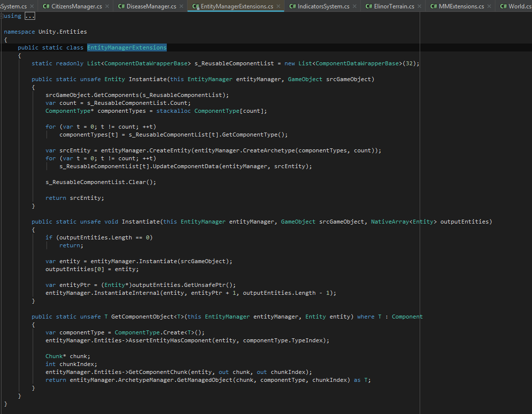Close the CitizensManager.cs tab

[x=108, y=6]
